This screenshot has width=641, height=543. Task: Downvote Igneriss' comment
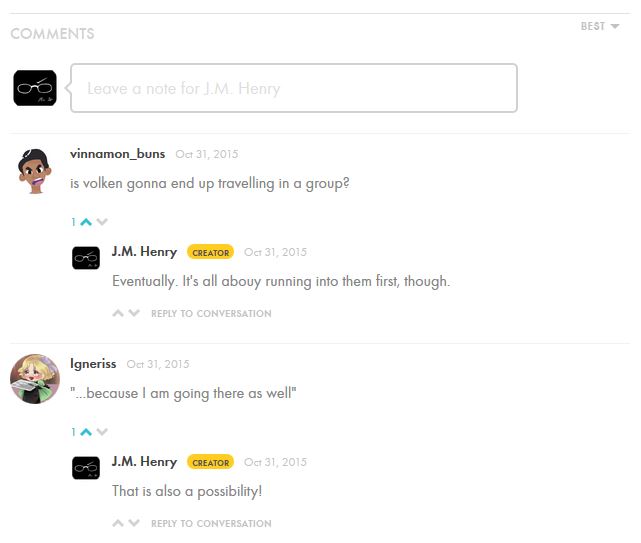[x=102, y=432]
